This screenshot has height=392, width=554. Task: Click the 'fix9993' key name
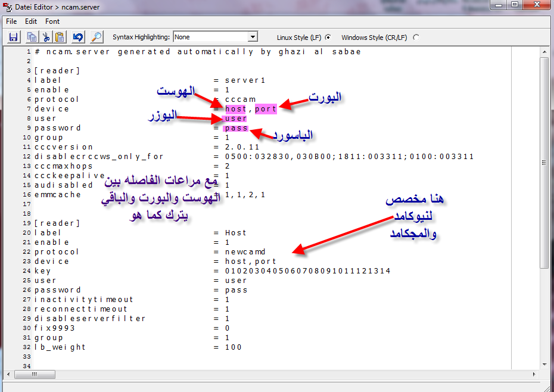pos(55,328)
